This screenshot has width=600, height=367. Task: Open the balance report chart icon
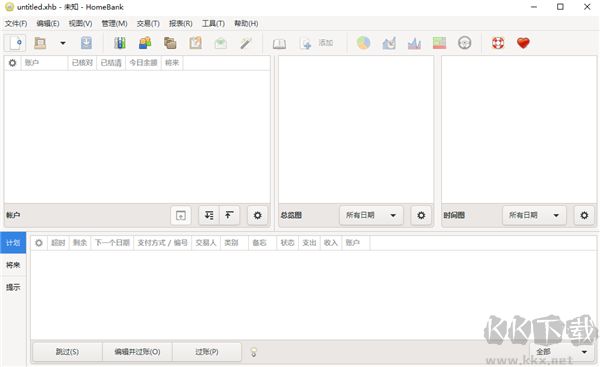pos(414,43)
